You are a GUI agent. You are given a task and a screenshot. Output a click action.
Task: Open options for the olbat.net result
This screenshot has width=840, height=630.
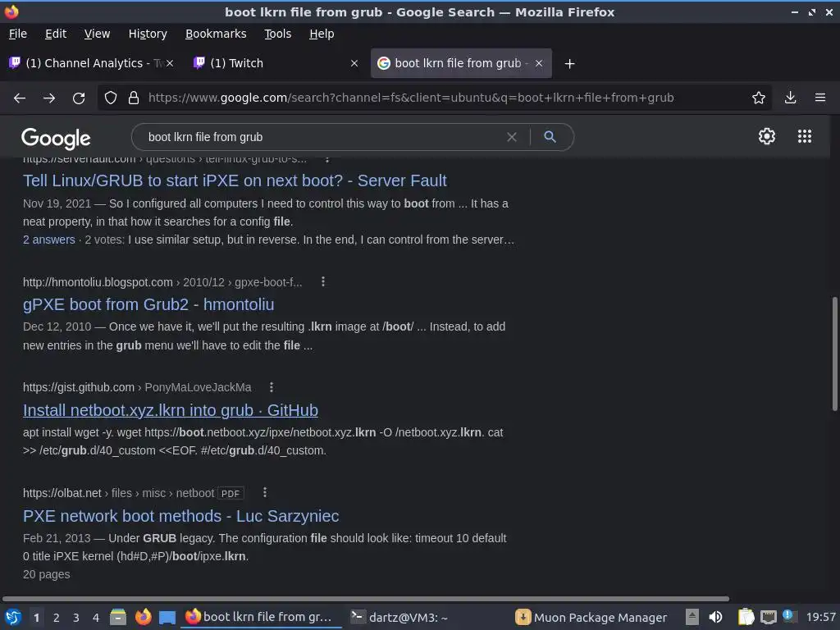pyautogui.click(x=265, y=492)
